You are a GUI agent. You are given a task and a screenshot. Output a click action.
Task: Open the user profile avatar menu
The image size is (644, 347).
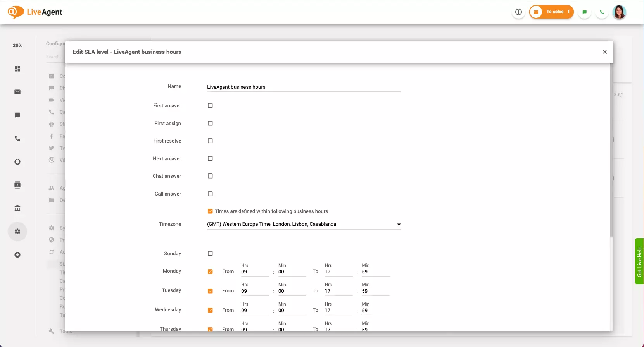click(619, 12)
